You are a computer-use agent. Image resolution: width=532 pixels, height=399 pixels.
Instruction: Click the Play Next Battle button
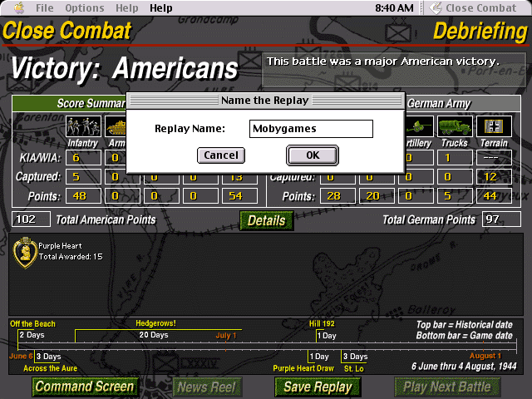447,387
